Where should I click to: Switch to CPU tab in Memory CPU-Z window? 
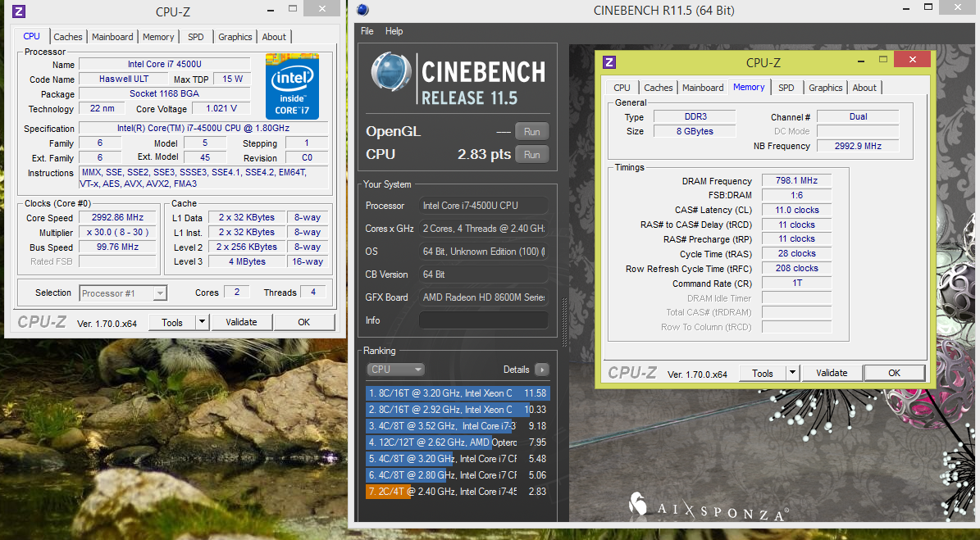[x=622, y=88]
